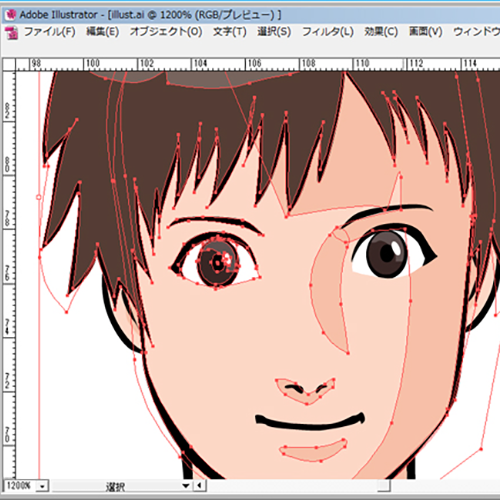Open the 効果(C) menu
Image resolution: width=500 pixels, height=500 pixels.
(x=381, y=32)
